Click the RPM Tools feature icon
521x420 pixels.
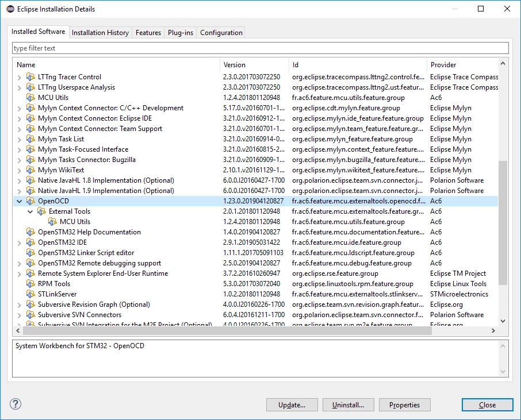tap(30, 284)
